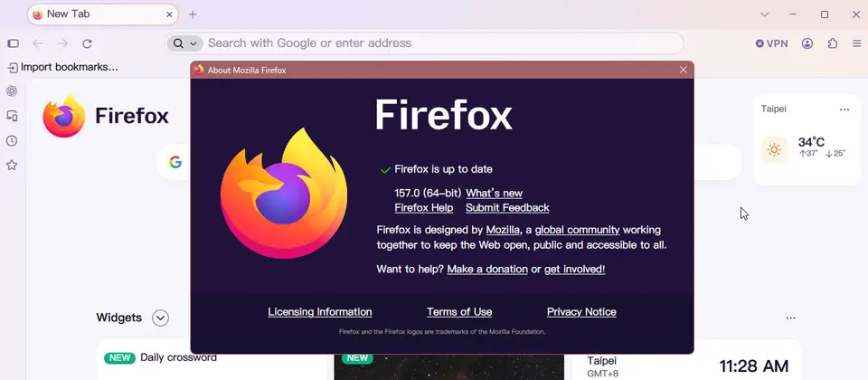
Task: Select the New Tab tab
Action: tap(103, 14)
